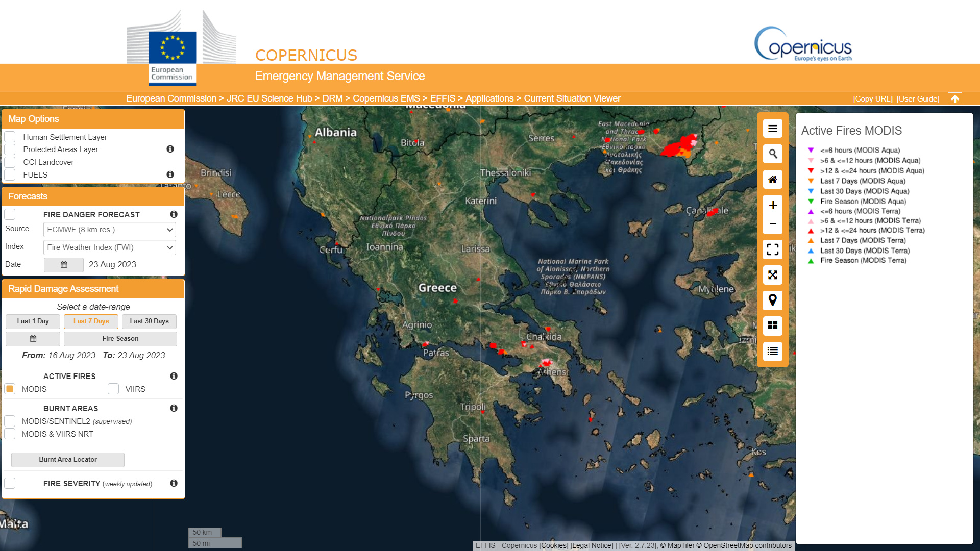Open the basemap grid tool
980x551 pixels.
point(773,325)
